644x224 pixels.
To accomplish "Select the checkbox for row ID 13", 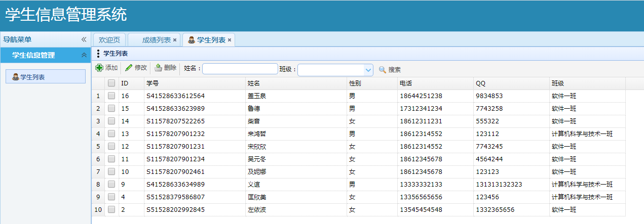I will [x=111, y=133].
